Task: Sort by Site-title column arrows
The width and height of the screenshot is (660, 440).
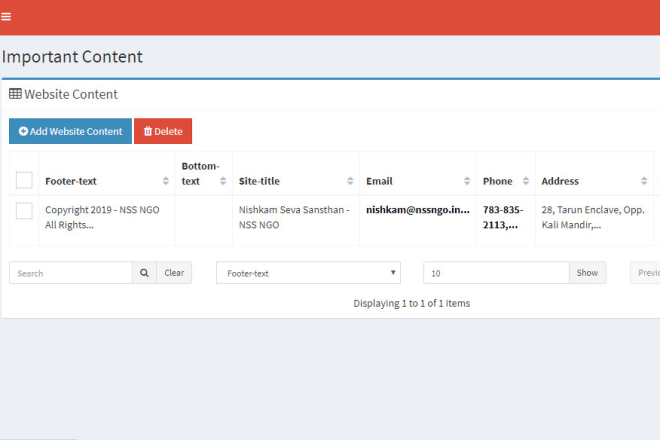Action: pyautogui.click(x=350, y=181)
